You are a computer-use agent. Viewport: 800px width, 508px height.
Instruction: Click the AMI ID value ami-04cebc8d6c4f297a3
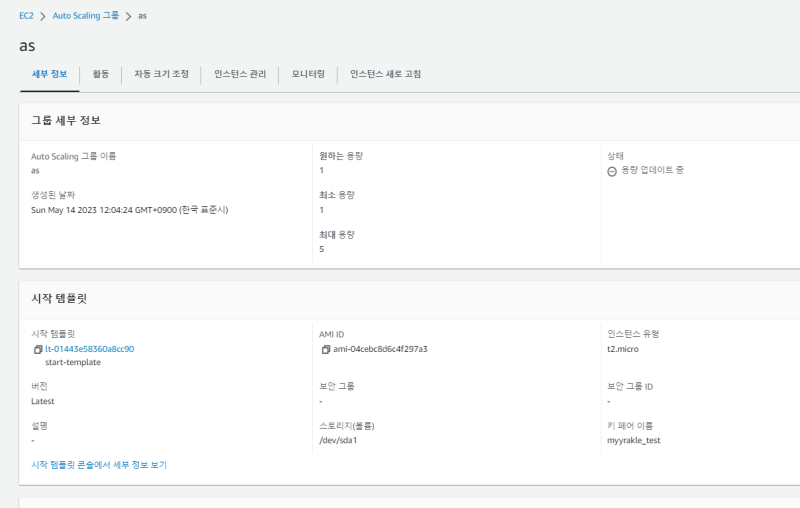pyautogui.click(x=381, y=349)
